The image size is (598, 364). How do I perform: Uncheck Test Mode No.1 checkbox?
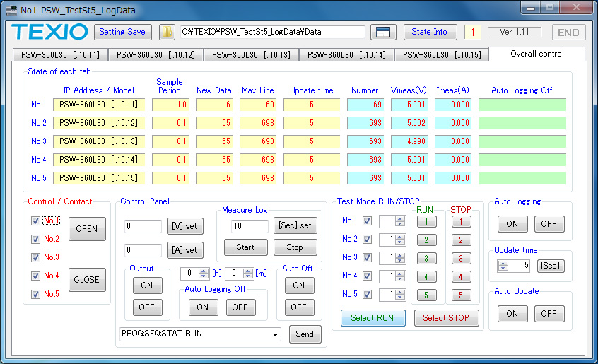point(368,221)
